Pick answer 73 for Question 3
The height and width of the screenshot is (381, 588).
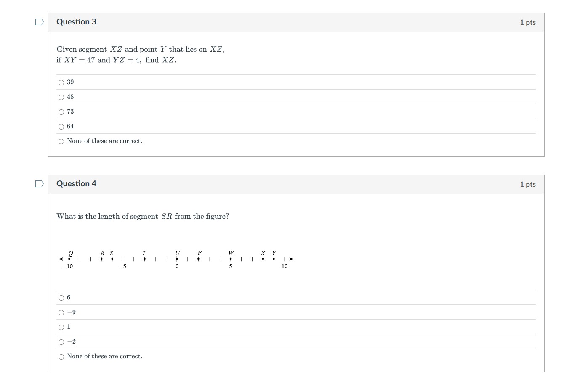(x=61, y=112)
